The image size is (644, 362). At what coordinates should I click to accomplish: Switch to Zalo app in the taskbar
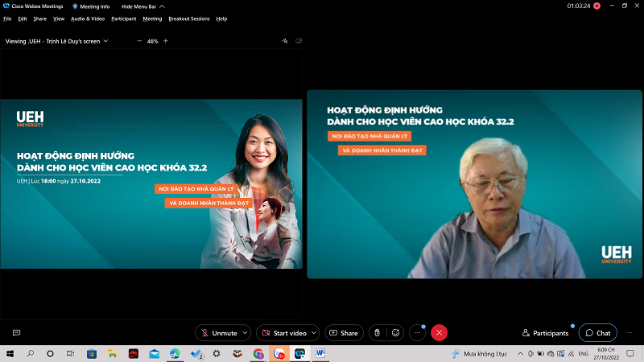pyautogui.click(x=279, y=354)
